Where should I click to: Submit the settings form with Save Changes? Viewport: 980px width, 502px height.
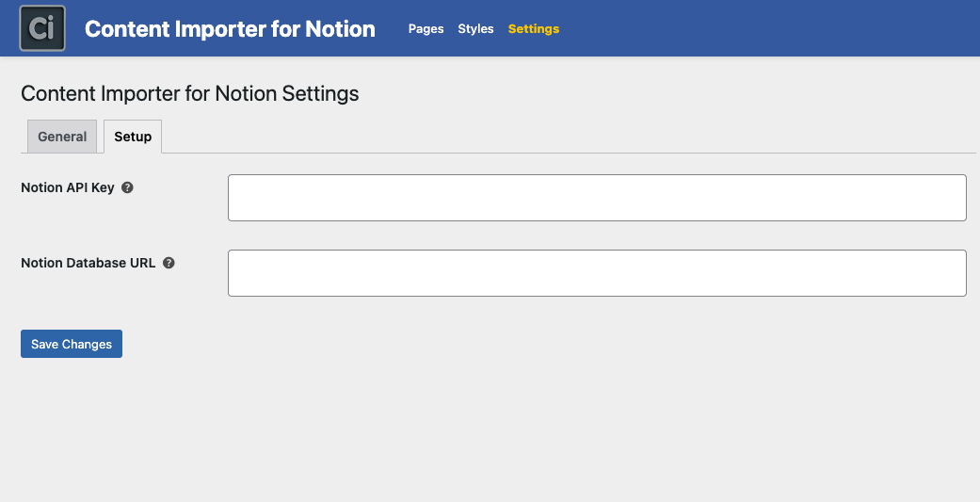click(x=72, y=344)
